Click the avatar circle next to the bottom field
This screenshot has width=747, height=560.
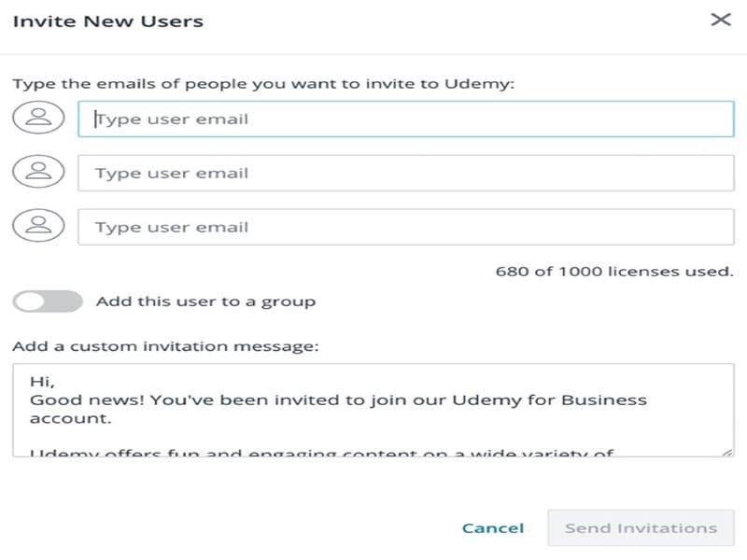[x=39, y=227]
